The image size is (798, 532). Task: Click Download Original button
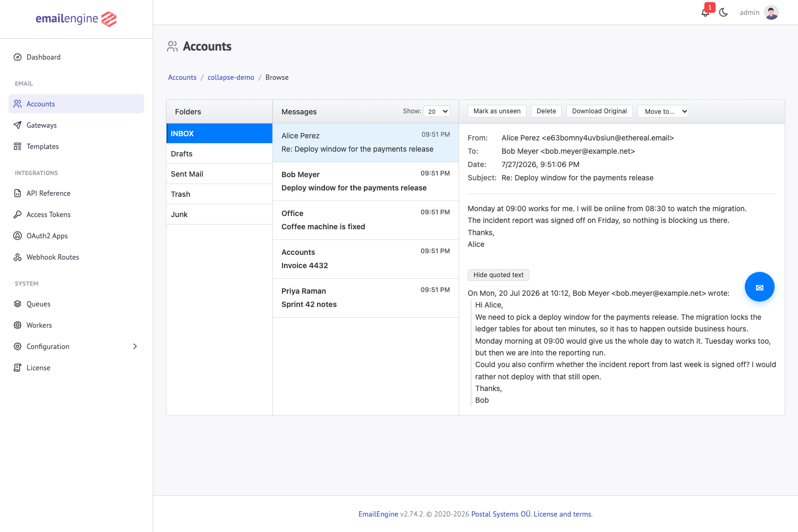pyautogui.click(x=600, y=111)
